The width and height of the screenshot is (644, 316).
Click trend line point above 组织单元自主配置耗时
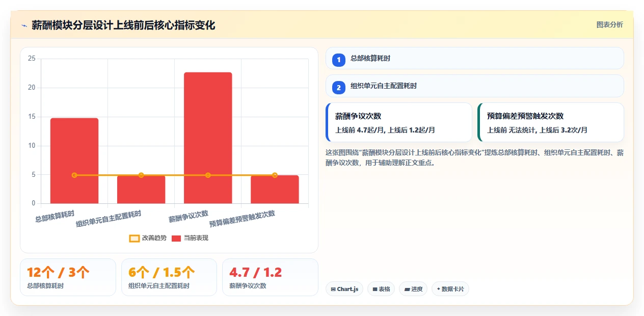141,175
